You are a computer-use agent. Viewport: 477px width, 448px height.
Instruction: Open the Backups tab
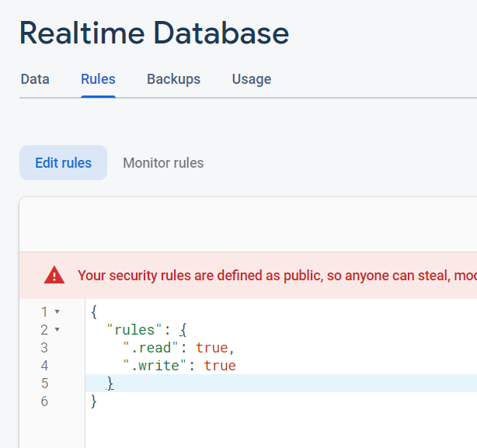pyautogui.click(x=173, y=79)
